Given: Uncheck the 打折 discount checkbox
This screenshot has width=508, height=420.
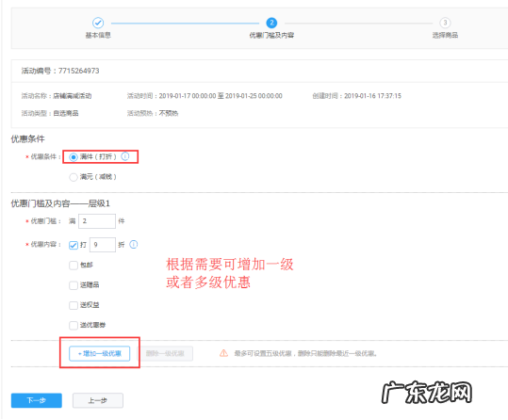Looking at the screenshot, I should [x=74, y=245].
